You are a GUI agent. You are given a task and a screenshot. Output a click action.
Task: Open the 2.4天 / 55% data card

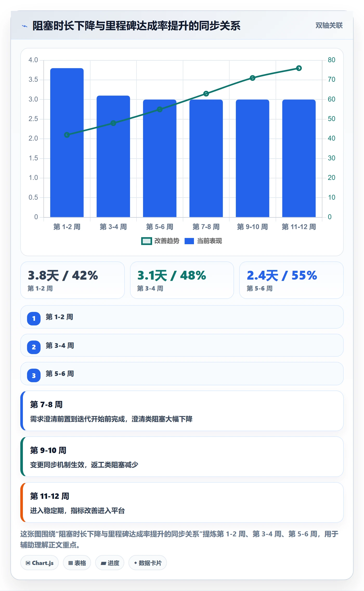(x=291, y=280)
